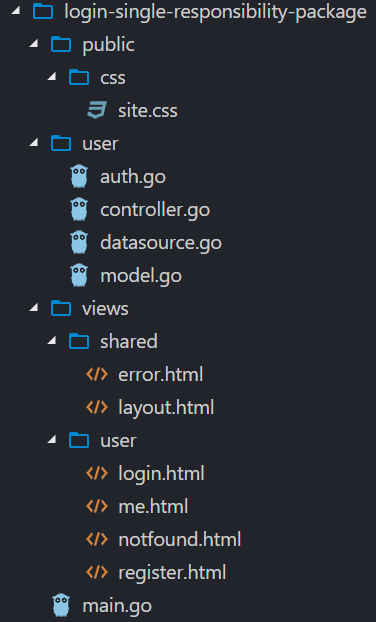This screenshot has width=376, height=622.
Task: Open the me.html file
Action: click(x=153, y=507)
